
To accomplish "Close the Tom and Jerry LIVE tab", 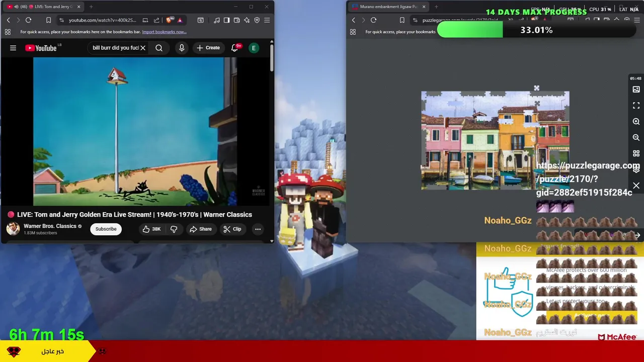I will [78, 7].
